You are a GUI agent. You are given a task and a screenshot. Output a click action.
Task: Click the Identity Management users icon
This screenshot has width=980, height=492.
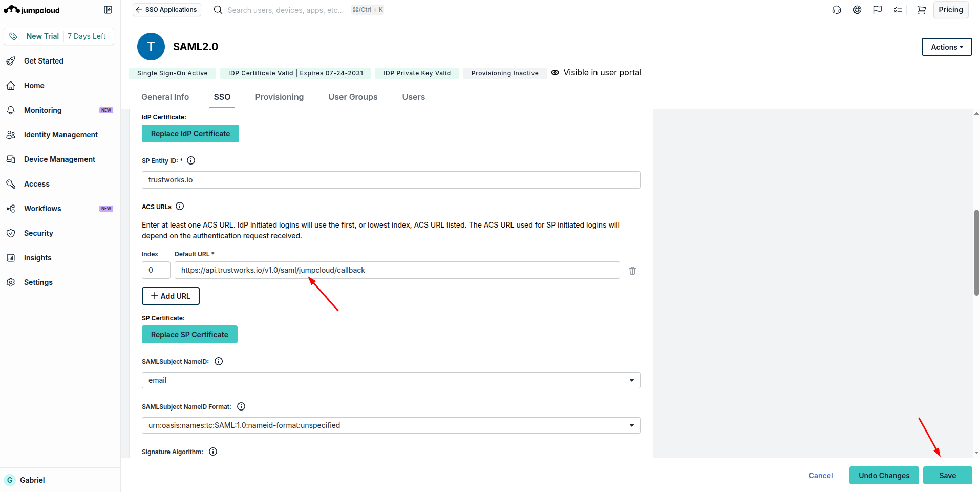(x=11, y=135)
